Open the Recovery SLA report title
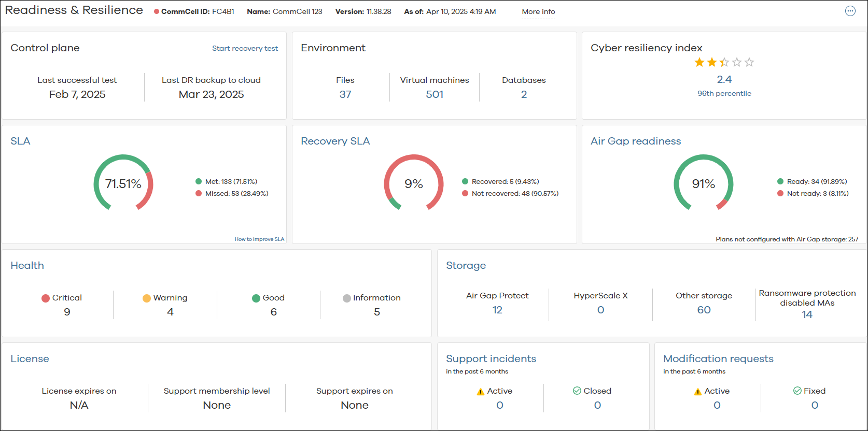The image size is (868, 431). 335,141
